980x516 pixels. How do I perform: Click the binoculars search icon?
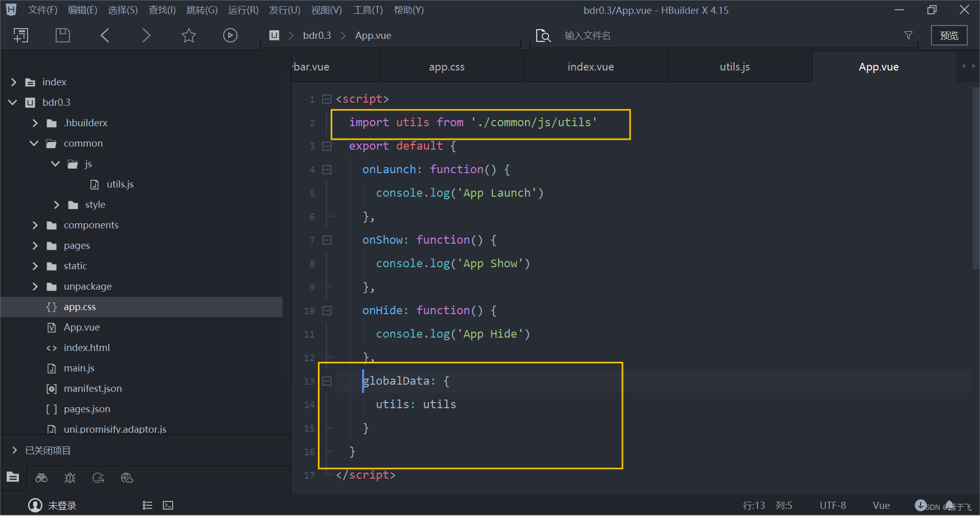pos(41,478)
